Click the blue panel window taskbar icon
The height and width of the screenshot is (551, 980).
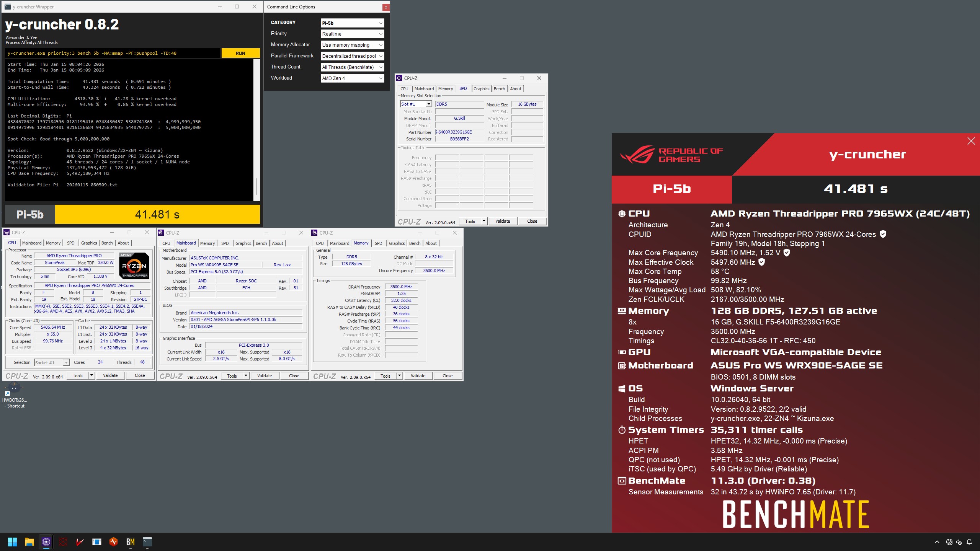point(97,542)
